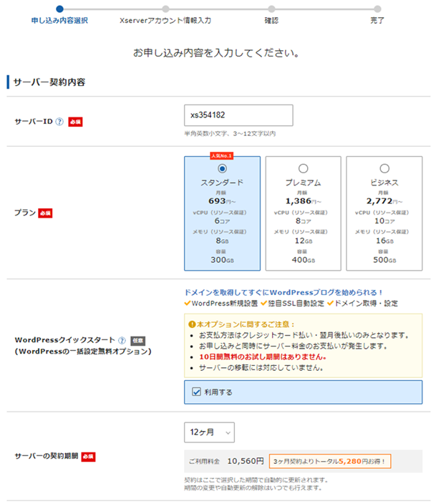The width and height of the screenshot is (436, 504).
Task: Select the スタンダード plan radio button
Action: pyautogui.click(x=222, y=168)
